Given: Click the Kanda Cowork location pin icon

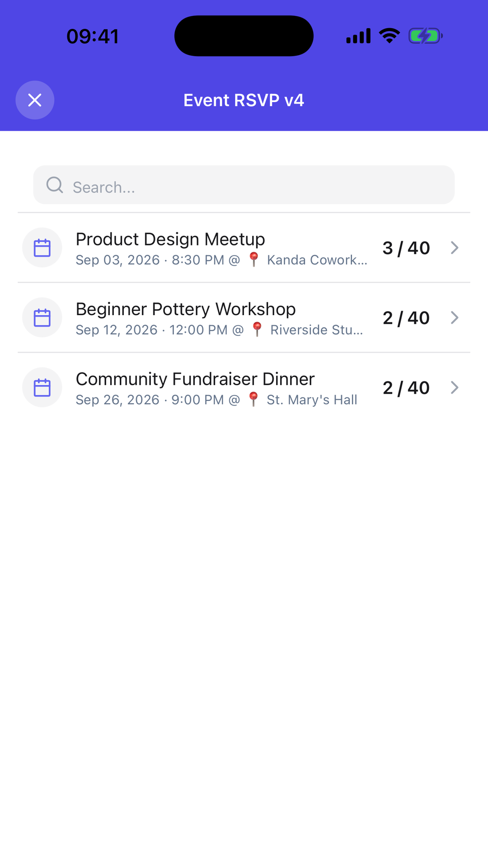Looking at the screenshot, I should 254,260.
